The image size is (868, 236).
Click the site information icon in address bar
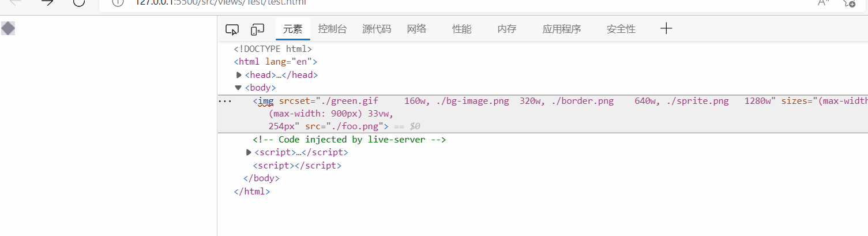tap(118, 2)
